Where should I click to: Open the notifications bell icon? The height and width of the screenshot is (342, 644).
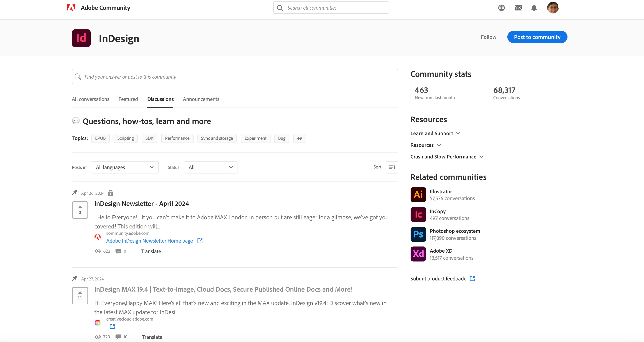click(x=534, y=8)
